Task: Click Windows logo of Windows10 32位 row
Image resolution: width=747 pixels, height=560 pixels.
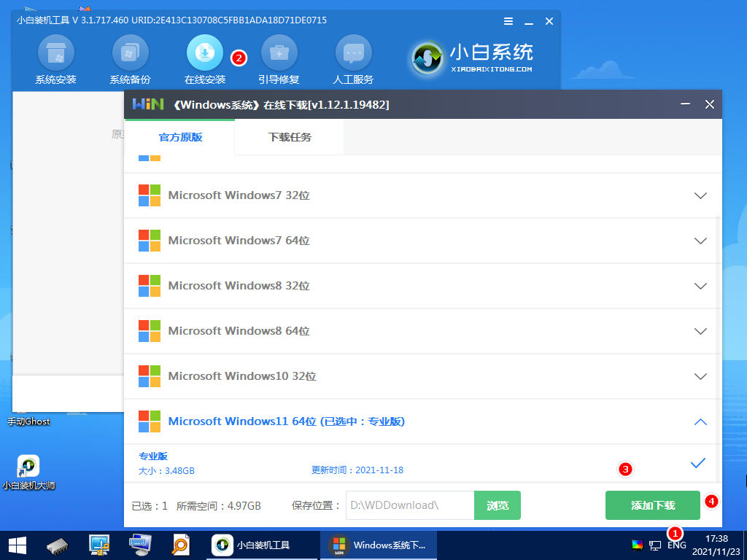Action: [150, 376]
